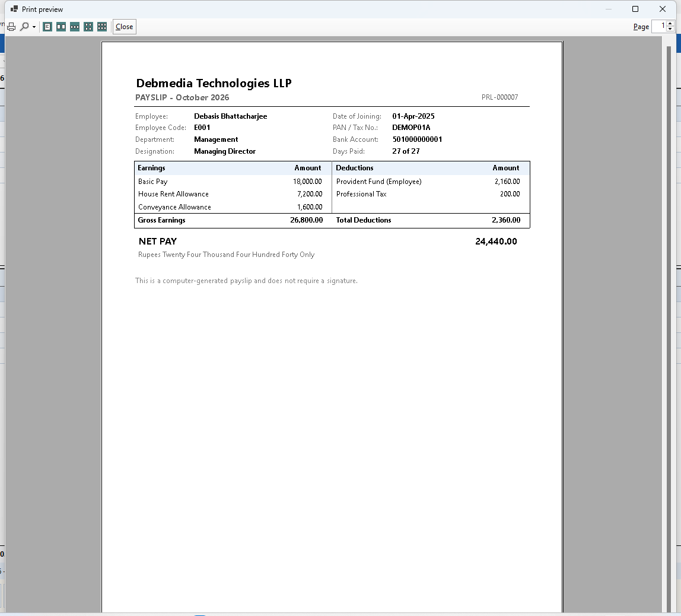Click the joining date 01-Apr-2025
The image size is (681, 616).
tap(413, 116)
